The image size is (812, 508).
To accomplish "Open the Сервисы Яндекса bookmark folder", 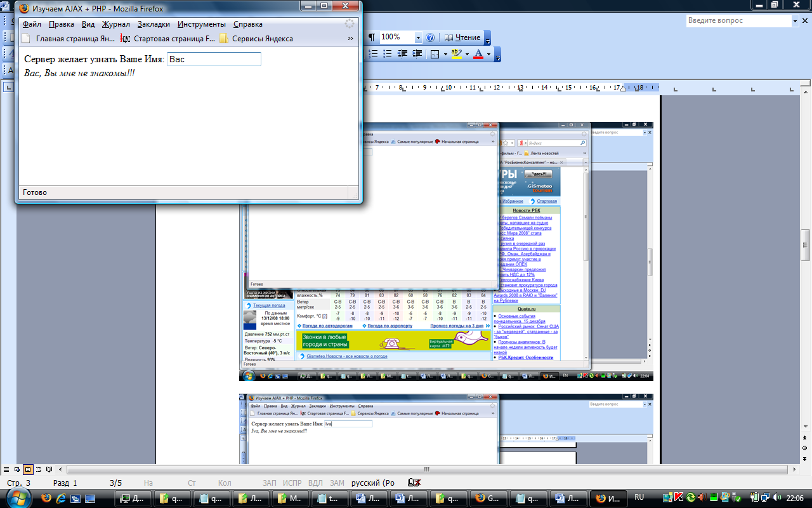I will (x=256, y=39).
